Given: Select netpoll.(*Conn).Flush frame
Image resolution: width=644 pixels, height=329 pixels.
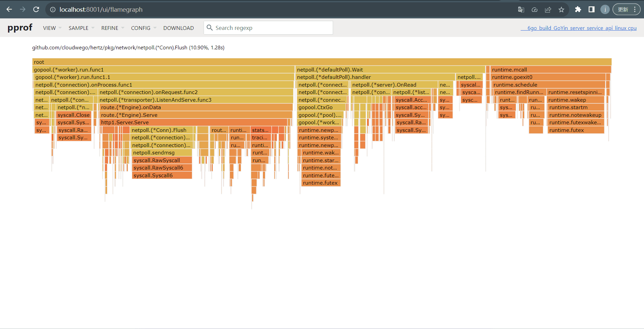Looking at the screenshot, I should pyautogui.click(x=161, y=130).
